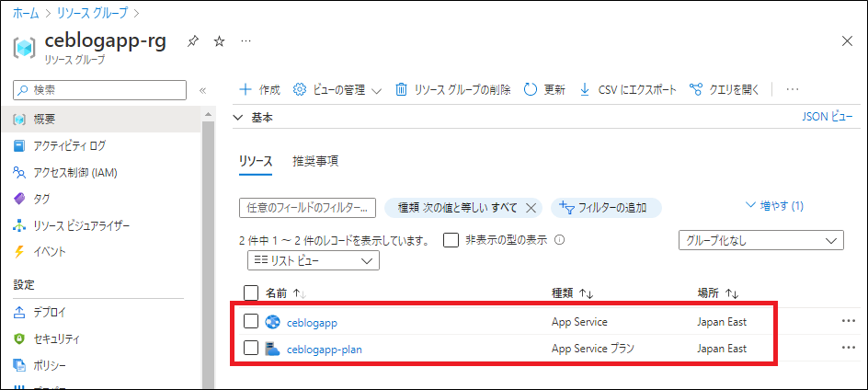Focus the 検索 box in sidebar
The height and width of the screenshot is (390, 868).
[99, 90]
